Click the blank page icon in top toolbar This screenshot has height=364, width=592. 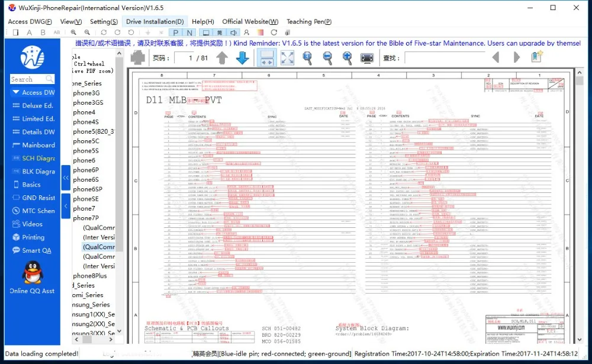(15, 33)
